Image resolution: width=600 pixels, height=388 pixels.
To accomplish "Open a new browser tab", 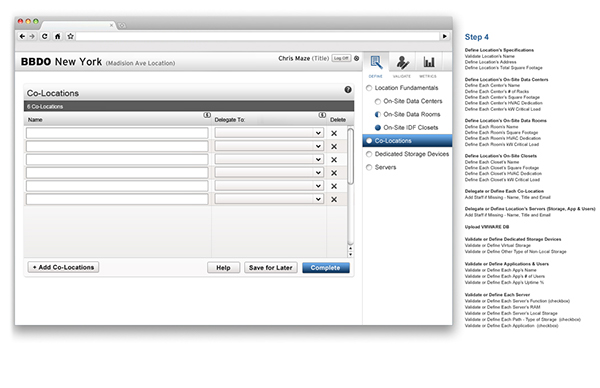I will tap(122, 26).
